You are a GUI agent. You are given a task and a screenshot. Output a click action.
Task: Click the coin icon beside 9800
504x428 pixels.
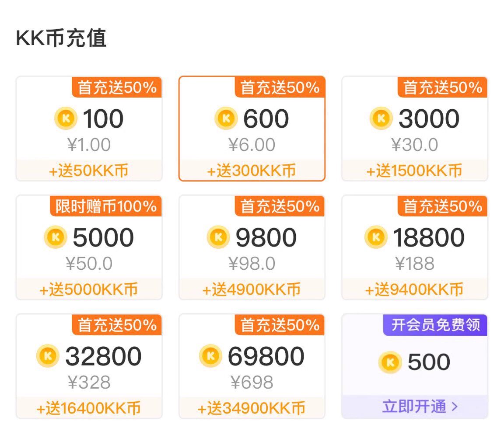tap(218, 238)
